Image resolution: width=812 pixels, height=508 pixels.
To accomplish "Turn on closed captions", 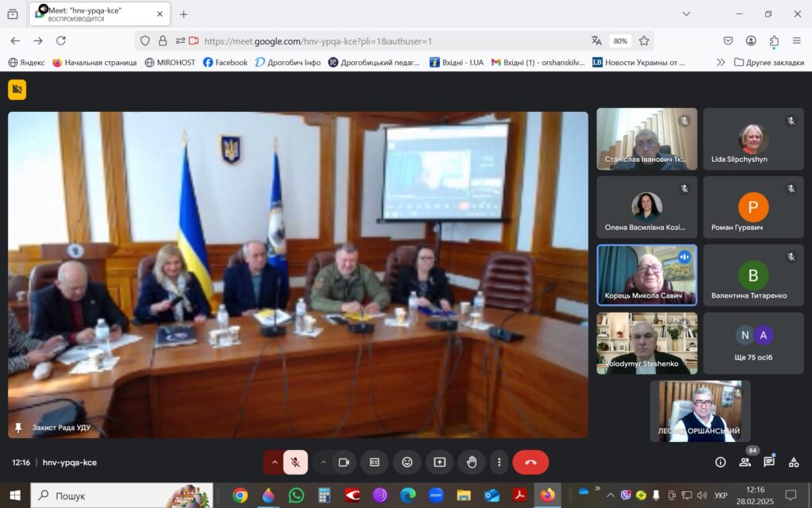I will pyautogui.click(x=374, y=462).
